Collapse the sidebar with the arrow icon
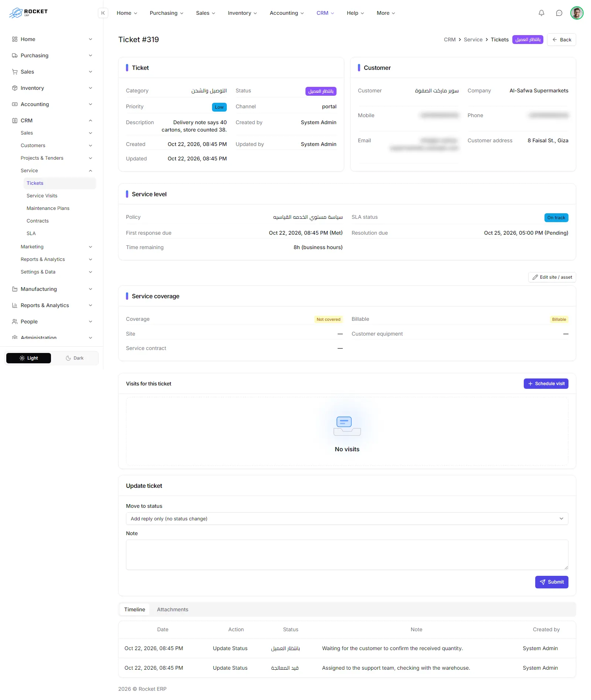This screenshot has height=700, width=591. pos(103,13)
